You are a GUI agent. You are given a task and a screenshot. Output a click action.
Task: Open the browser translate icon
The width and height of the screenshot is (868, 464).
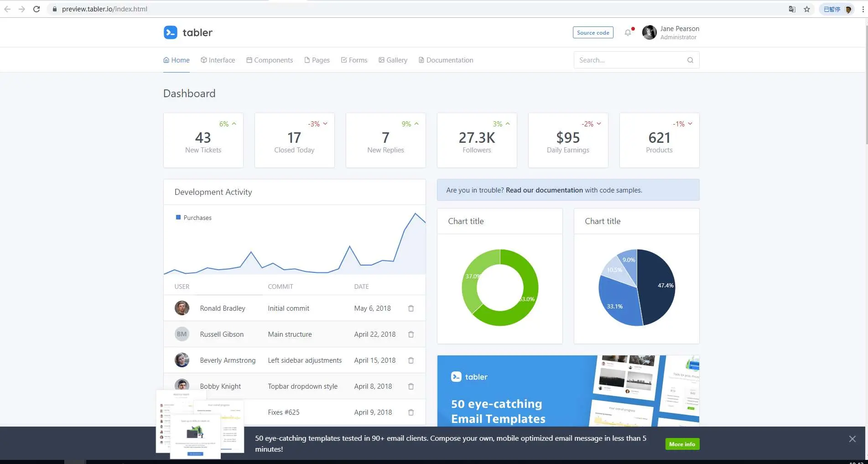(x=792, y=9)
